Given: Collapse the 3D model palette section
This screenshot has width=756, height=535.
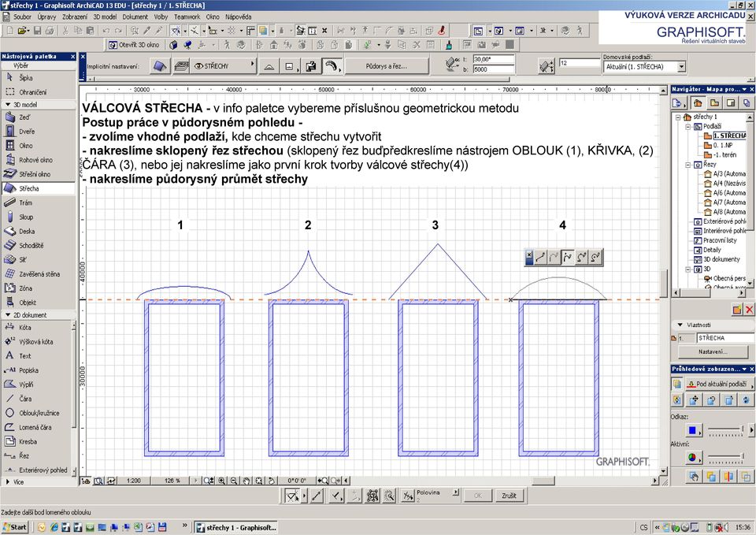Looking at the screenshot, I should tap(8, 105).
